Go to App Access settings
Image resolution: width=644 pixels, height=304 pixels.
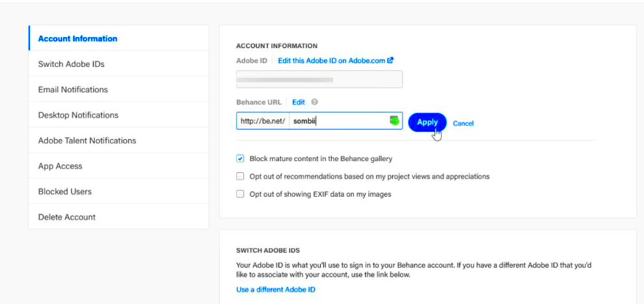(118, 166)
